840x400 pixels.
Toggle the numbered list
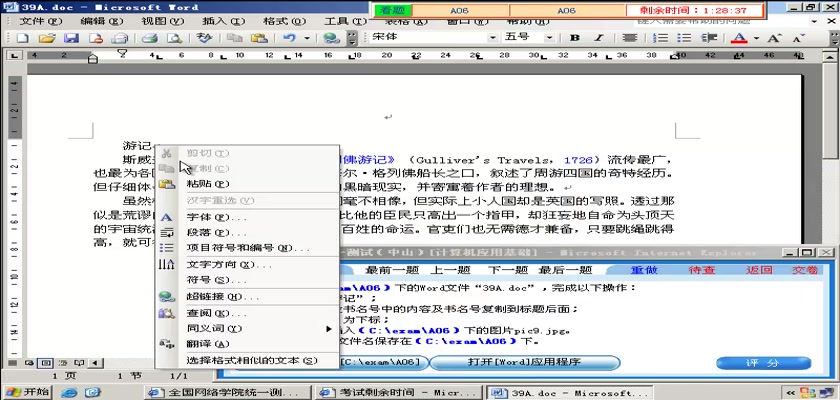662,38
